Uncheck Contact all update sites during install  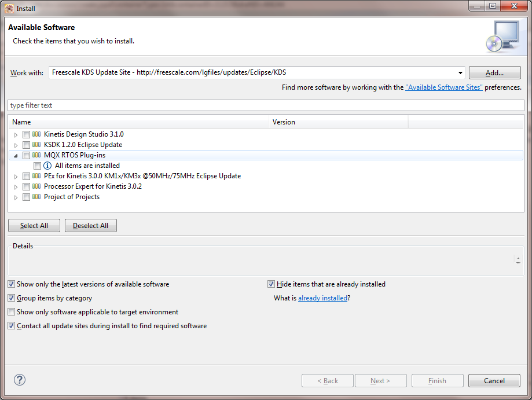[12, 326]
